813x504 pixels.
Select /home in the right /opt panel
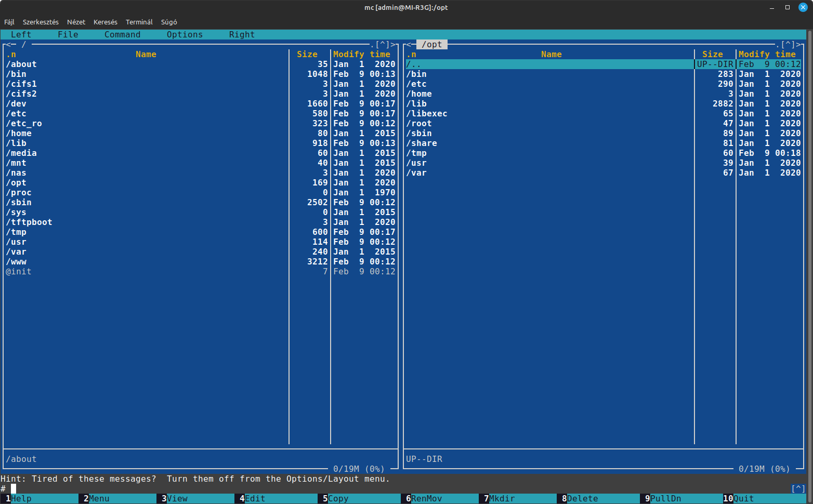pyautogui.click(x=604, y=94)
